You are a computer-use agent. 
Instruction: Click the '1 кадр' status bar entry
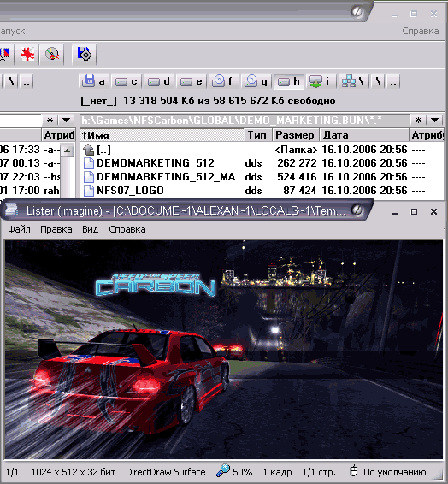pos(277,472)
